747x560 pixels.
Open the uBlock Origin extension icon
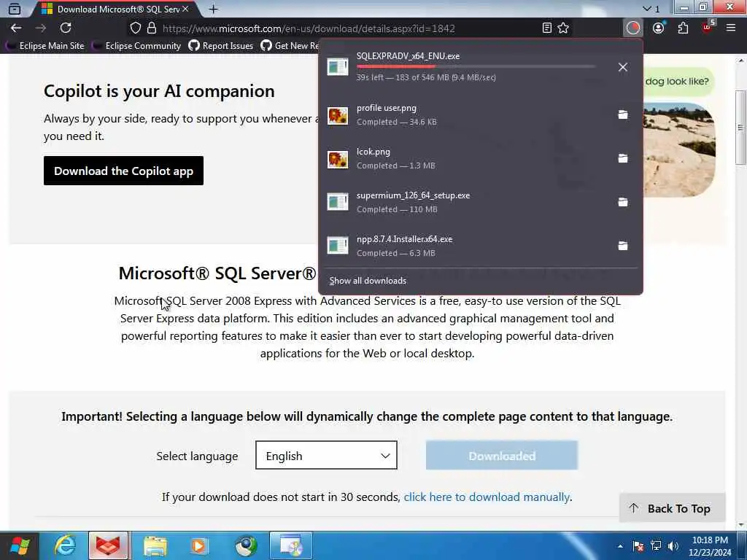708,27
